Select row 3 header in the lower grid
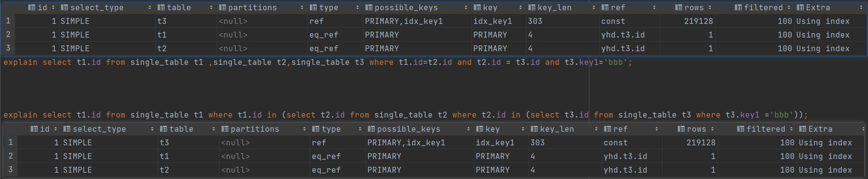Image resolution: width=868 pixels, height=179 pixels. (x=10, y=170)
